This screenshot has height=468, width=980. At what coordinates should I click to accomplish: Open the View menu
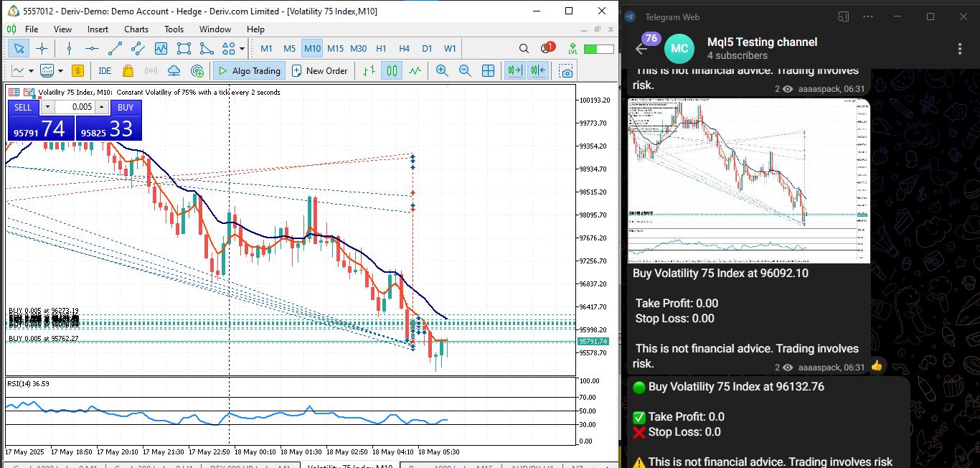point(63,29)
